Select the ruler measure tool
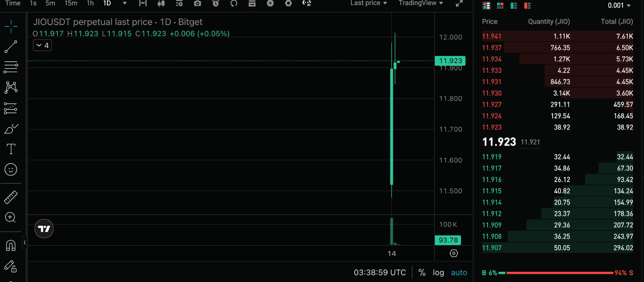This screenshot has height=282, width=644. pos(11,197)
